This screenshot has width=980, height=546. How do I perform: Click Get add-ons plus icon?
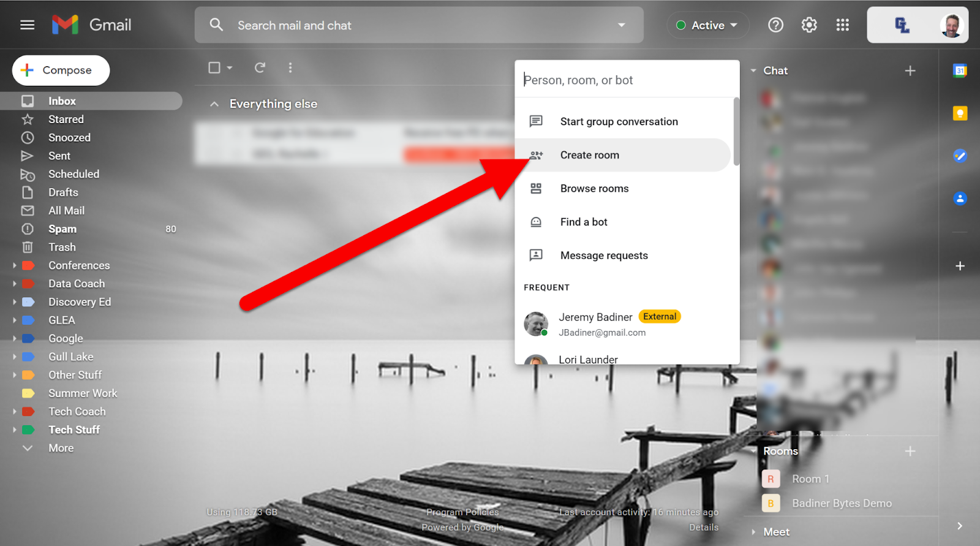point(960,266)
